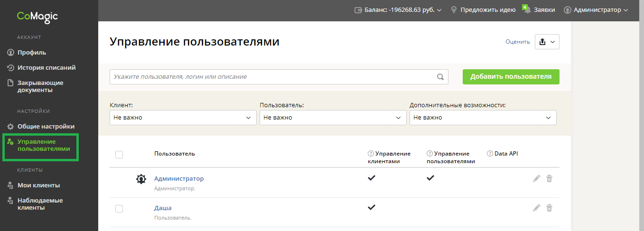This screenshot has height=231, width=644.
Task: Click the edit pencil icon for Администратор
Action: pos(537,179)
